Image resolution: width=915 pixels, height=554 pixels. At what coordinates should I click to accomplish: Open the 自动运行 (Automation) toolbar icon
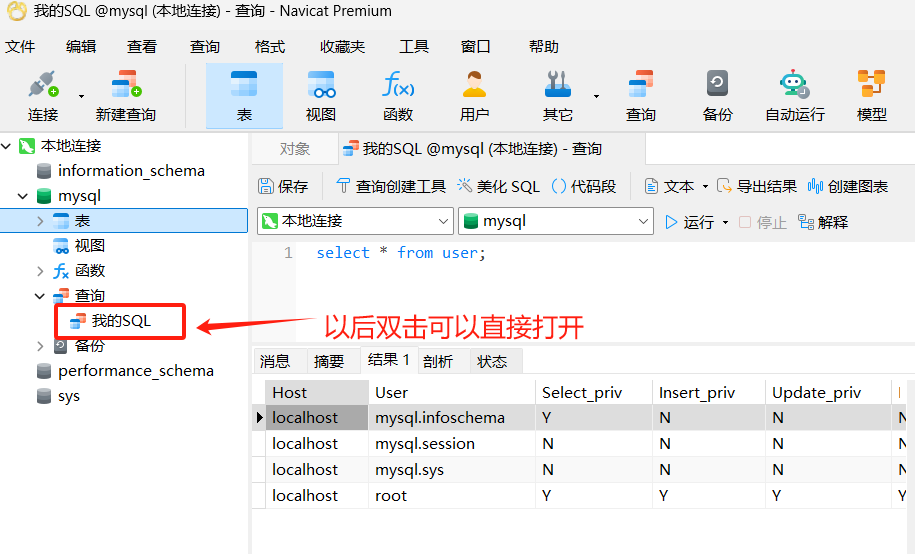click(795, 84)
